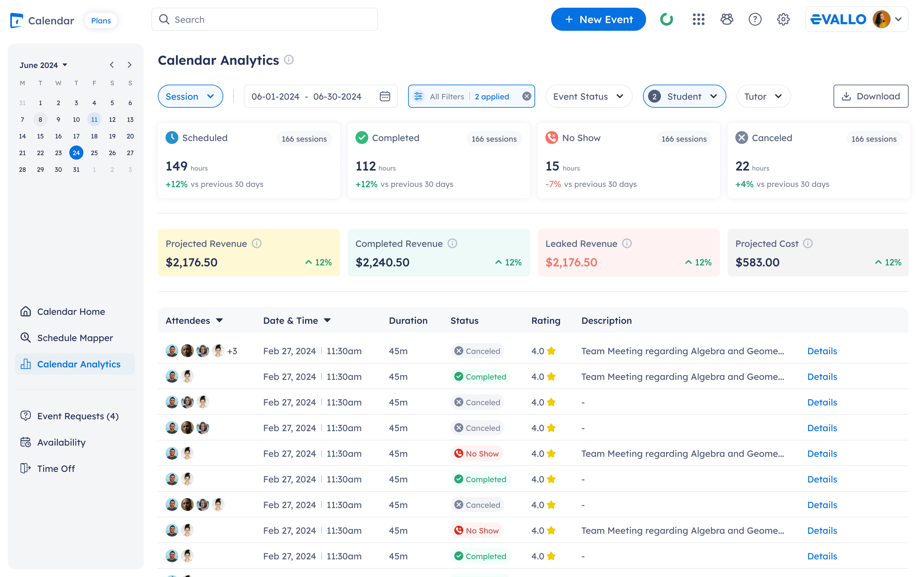Open the apps grid icon

click(x=698, y=20)
